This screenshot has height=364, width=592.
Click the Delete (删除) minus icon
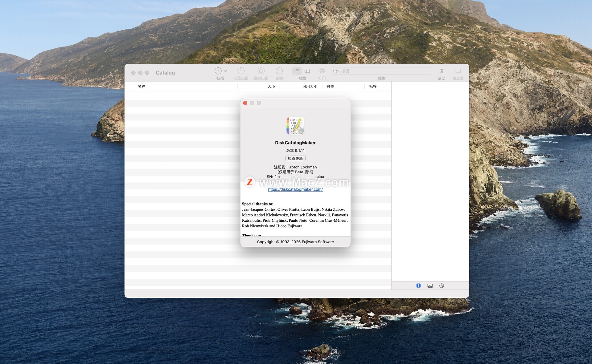[x=279, y=71]
